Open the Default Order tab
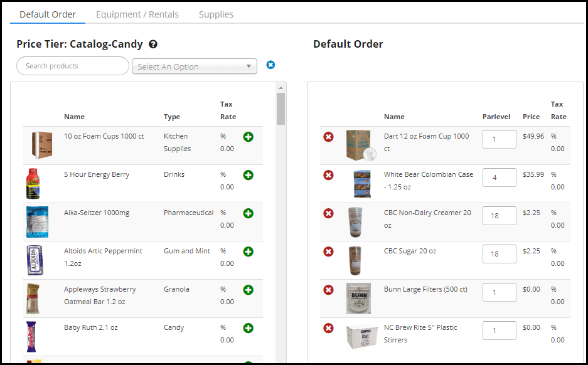This screenshot has width=588, height=365. tap(48, 14)
